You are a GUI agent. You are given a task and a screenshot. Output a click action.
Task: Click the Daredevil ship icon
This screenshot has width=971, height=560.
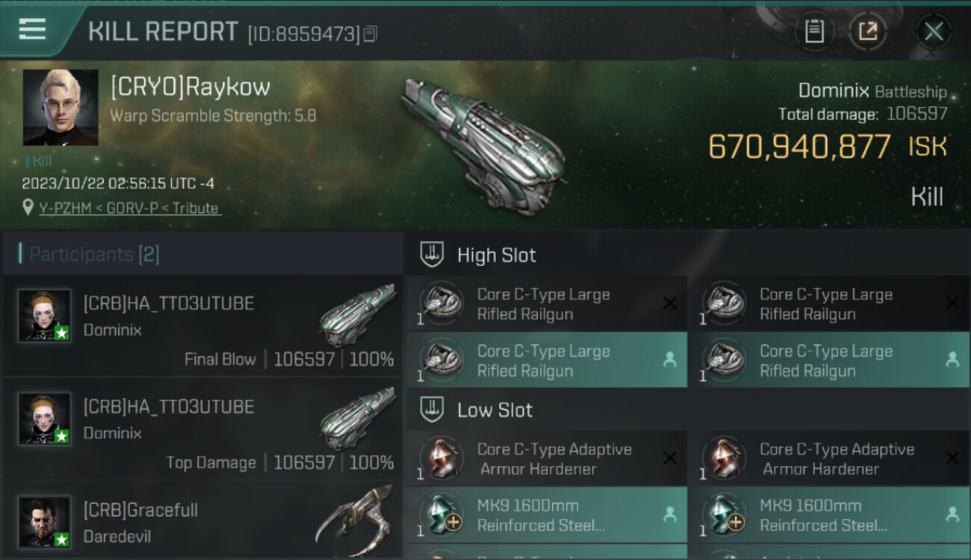[x=355, y=519]
